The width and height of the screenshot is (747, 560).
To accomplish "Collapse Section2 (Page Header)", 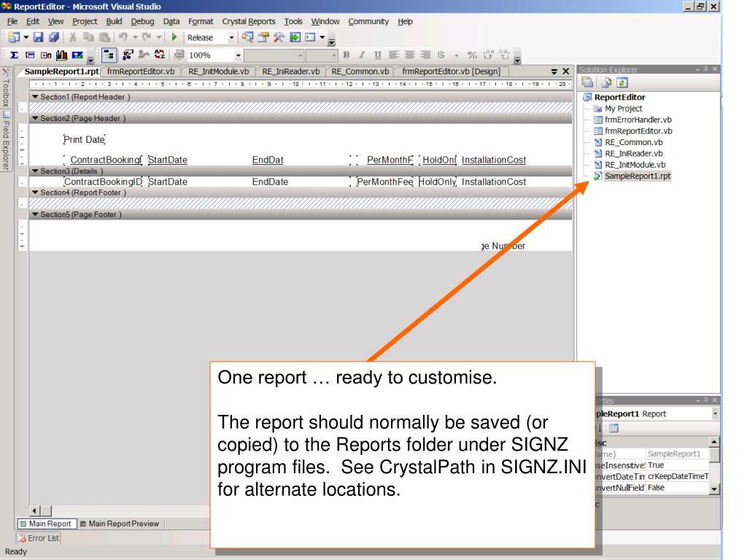I will (35, 118).
